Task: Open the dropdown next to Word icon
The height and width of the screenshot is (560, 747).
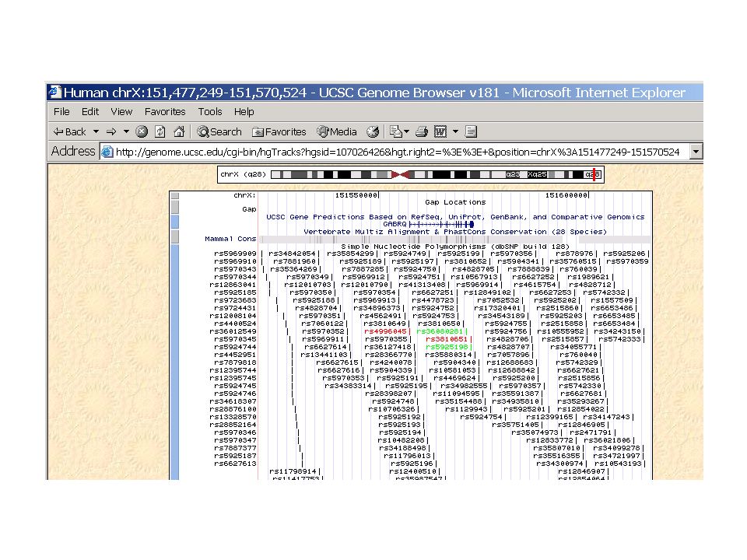Action: 455,131
